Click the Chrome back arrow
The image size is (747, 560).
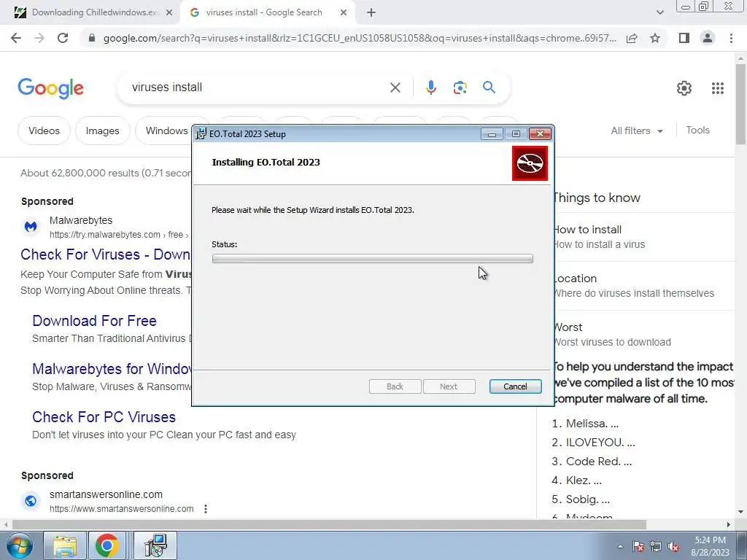(16, 38)
